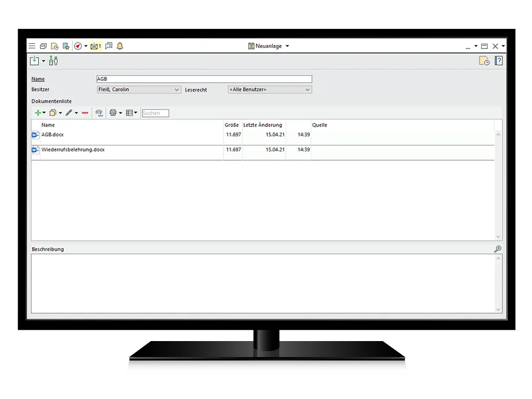
Task: Expand the Leserecht Alle Benutzer dropdown
Action: pos(270,90)
